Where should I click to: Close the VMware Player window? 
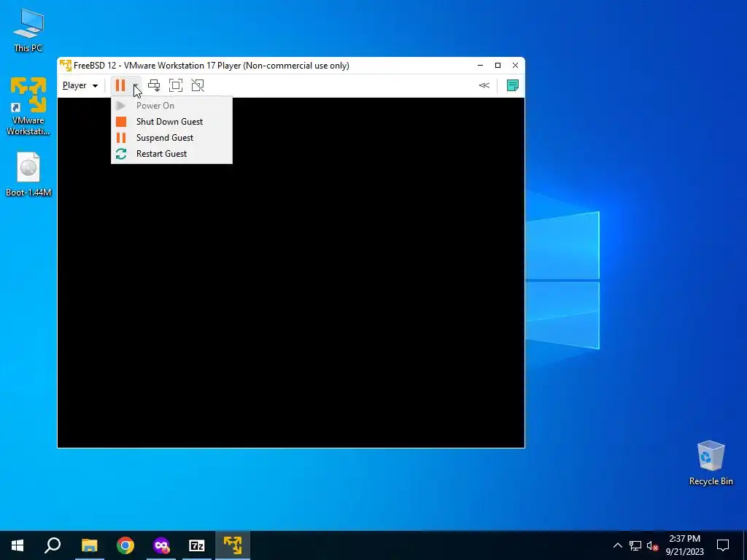pos(516,65)
